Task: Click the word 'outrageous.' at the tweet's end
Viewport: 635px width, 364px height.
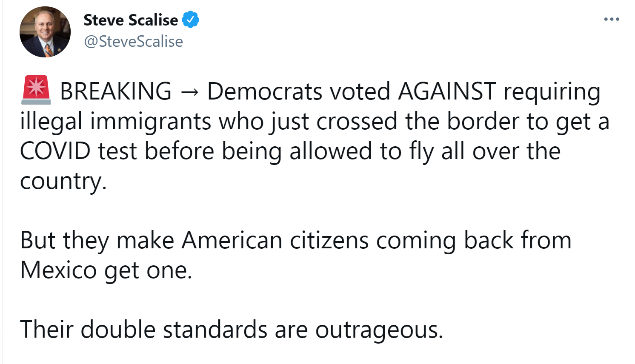Action: coord(379,330)
